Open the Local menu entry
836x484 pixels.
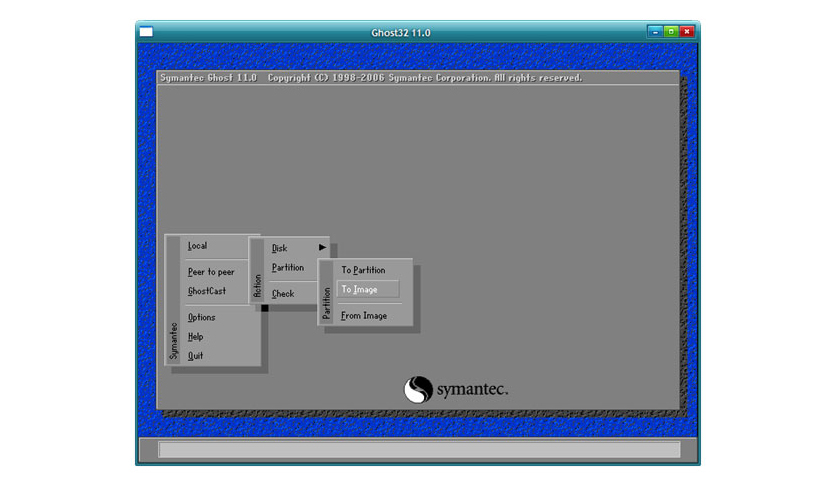click(x=197, y=246)
